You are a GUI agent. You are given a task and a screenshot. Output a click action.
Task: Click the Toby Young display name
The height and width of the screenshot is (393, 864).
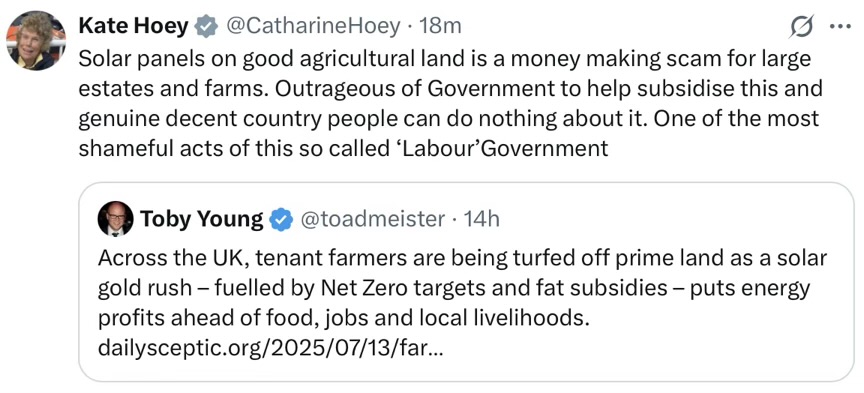pyautogui.click(x=201, y=219)
